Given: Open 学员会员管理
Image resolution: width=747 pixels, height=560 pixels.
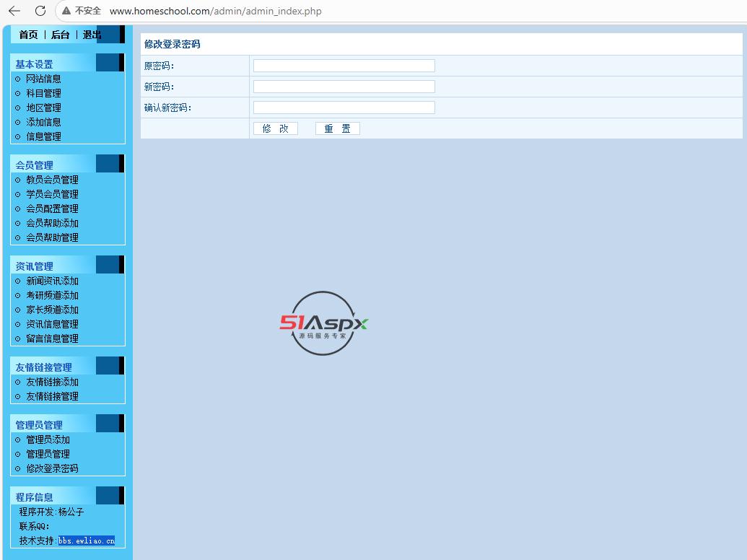Looking at the screenshot, I should (x=53, y=194).
